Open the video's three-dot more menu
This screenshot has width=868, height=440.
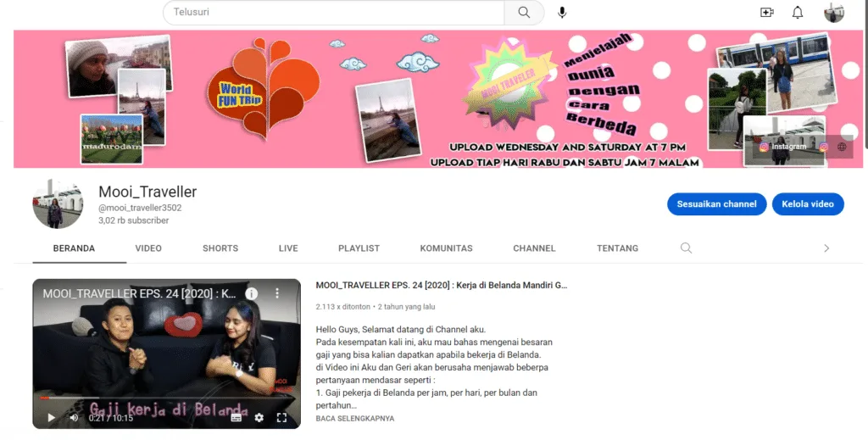(x=276, y=293)
